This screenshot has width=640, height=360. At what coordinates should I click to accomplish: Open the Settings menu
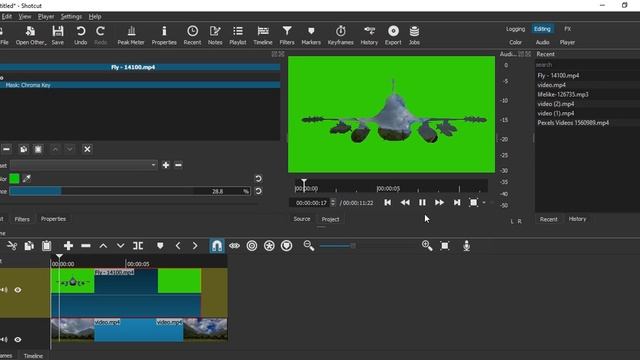pyautogui.click(x=71, y=16)
